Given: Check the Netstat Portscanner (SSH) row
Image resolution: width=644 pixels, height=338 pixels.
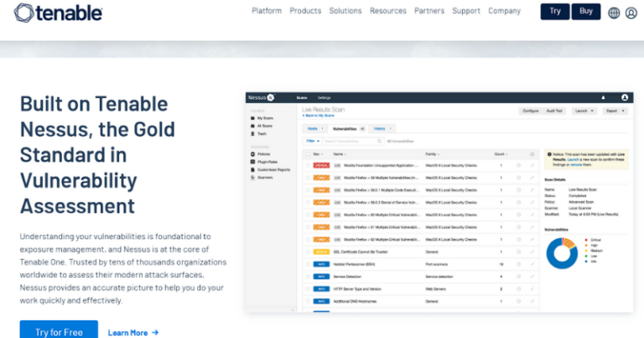Looking at the screenshot, I should tap(308, 264).
